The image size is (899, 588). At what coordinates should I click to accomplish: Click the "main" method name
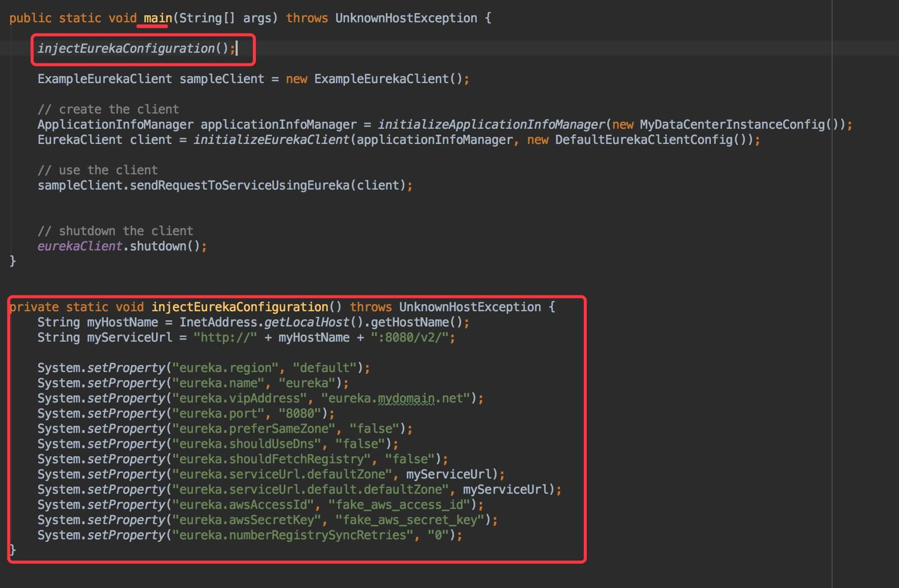pos(158,18)
